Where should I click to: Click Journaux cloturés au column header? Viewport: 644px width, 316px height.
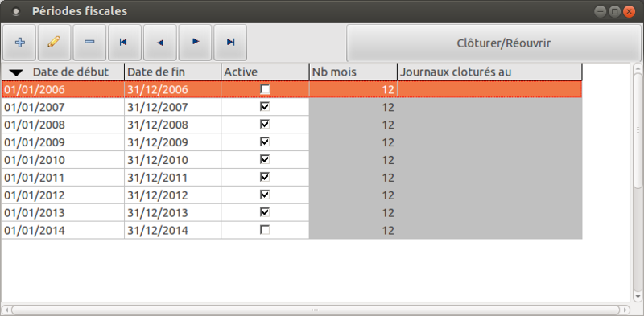pyautogui.click(x=489, y=72)
